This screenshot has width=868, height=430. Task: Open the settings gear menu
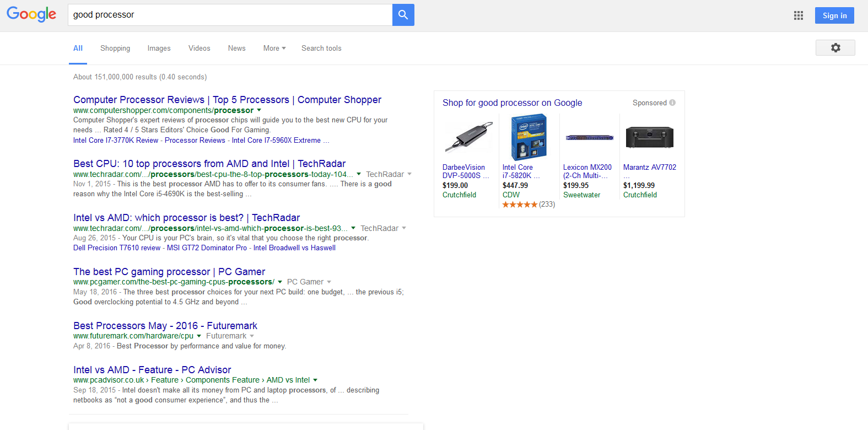(835, 48)
